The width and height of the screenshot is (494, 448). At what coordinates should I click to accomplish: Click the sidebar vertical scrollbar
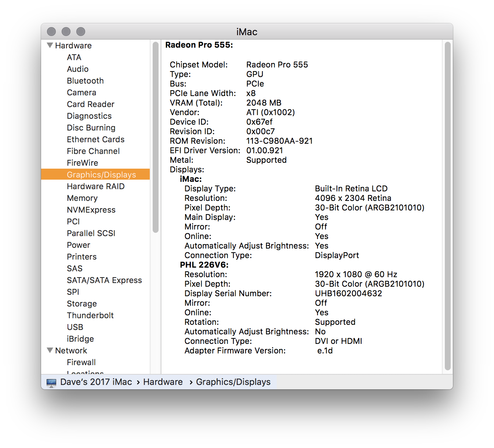click(156, 137)
